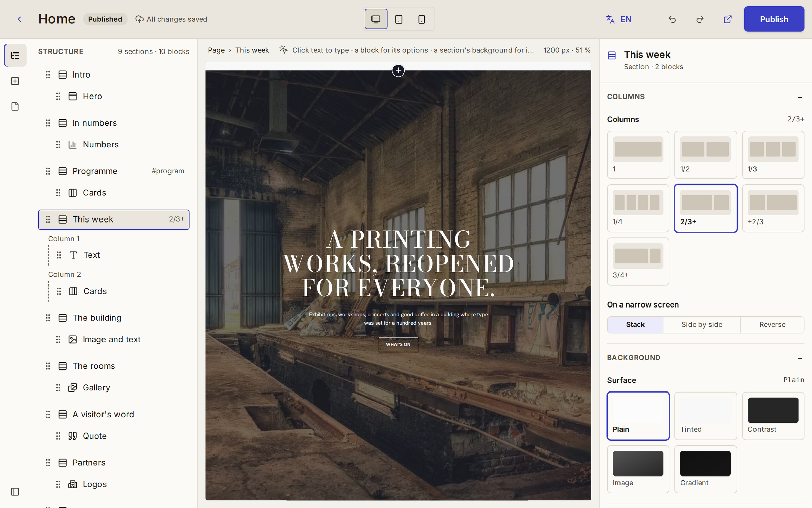
Task: Select the This week section row
Action: (x=114, y=219)
